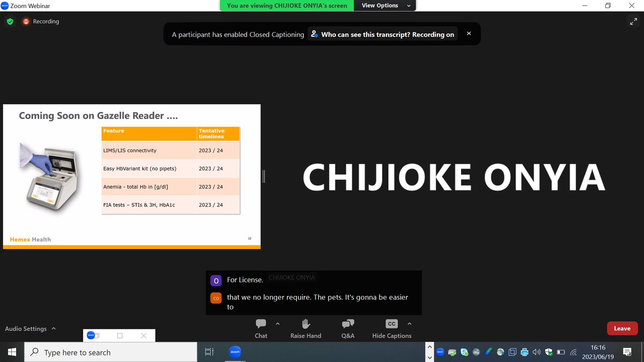
Task: Click the purple O speaker avatar
Action: 216,280
